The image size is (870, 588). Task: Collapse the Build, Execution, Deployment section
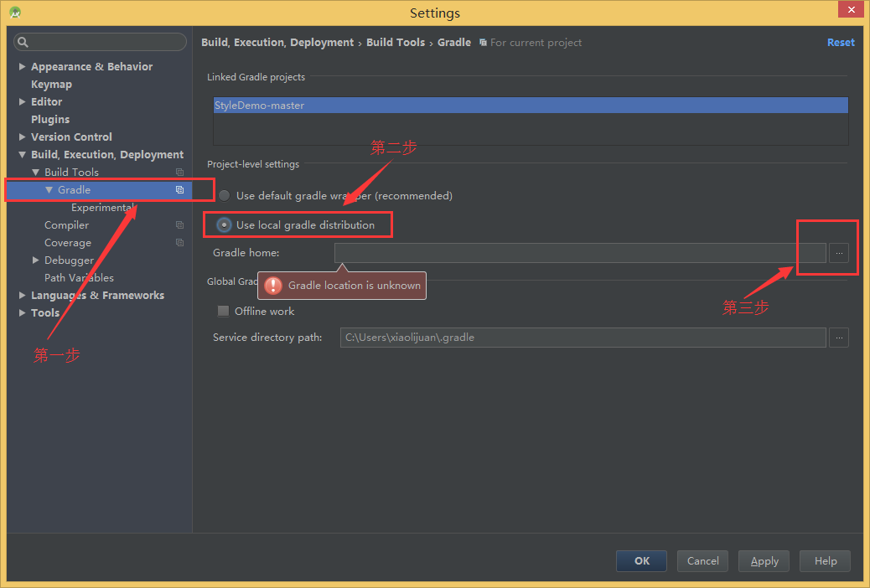(x=23, y=155)
